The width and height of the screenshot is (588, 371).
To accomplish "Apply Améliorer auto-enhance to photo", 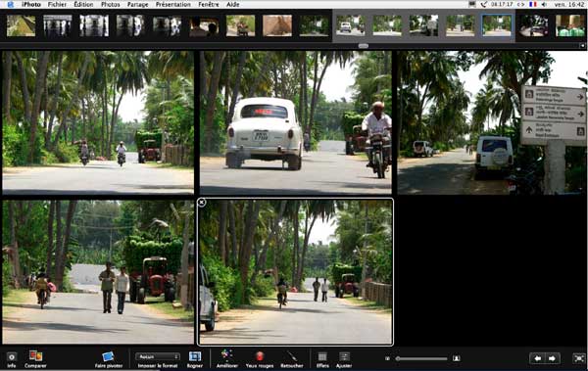I will (x=226, y=355).
